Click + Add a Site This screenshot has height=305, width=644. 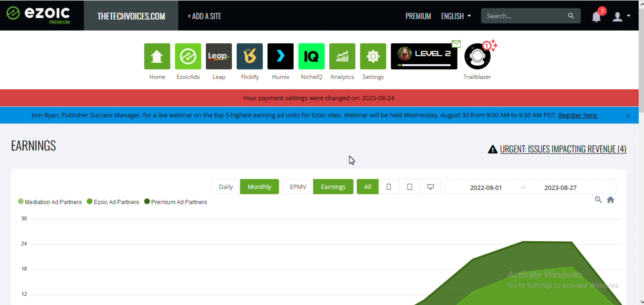pos(204,16)
